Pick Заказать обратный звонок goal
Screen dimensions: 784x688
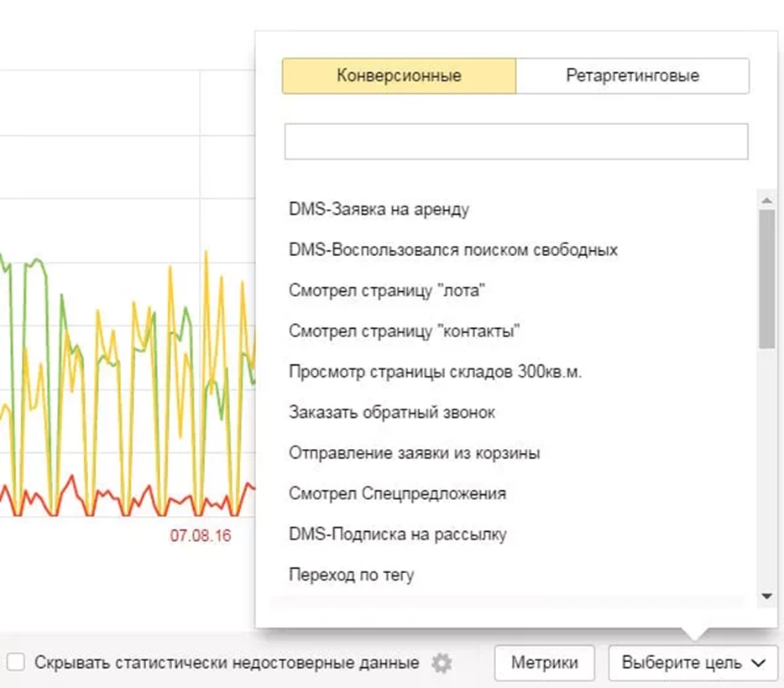point(392,413)
